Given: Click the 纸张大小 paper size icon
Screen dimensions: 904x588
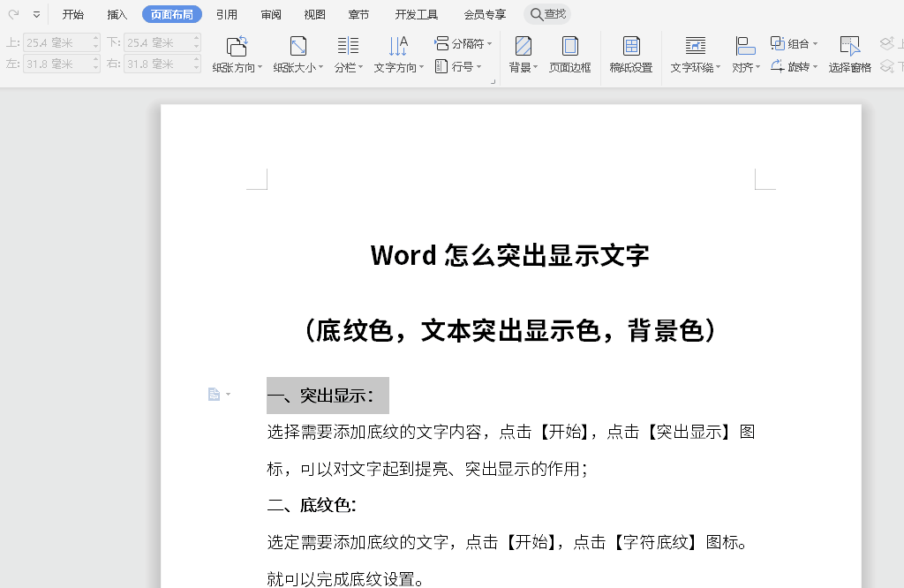Looking at the screenshot, I should [x=298, y=48].
